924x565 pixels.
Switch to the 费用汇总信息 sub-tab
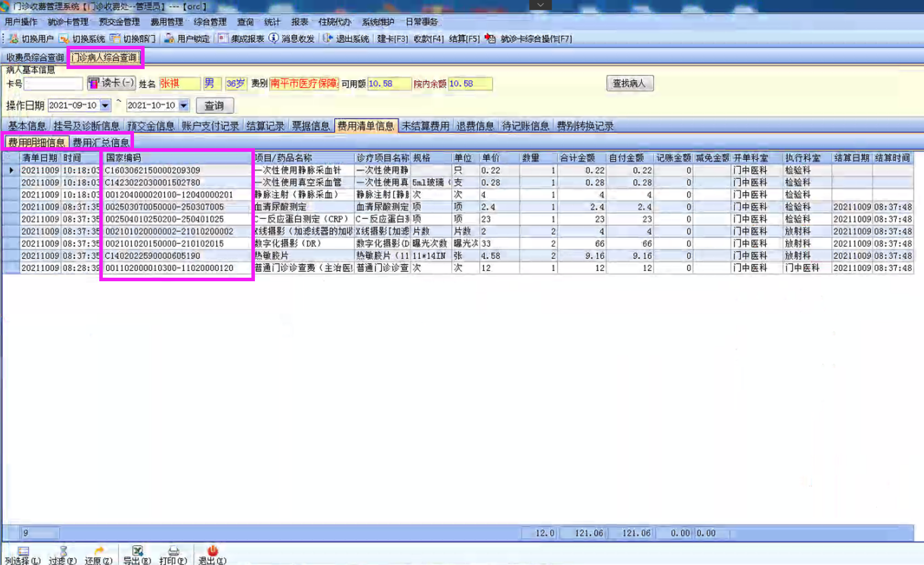click(101, 143)
